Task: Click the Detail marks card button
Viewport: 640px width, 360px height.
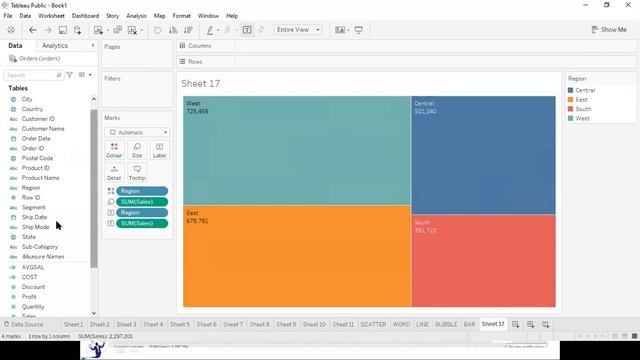Action: click(114, 173)
